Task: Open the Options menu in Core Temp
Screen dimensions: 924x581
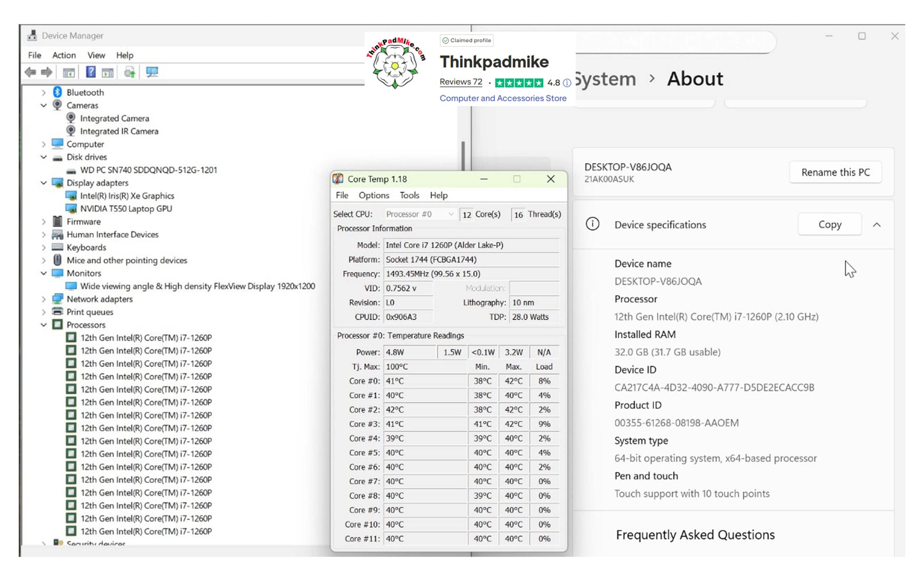Action: [x=374, y=195]
